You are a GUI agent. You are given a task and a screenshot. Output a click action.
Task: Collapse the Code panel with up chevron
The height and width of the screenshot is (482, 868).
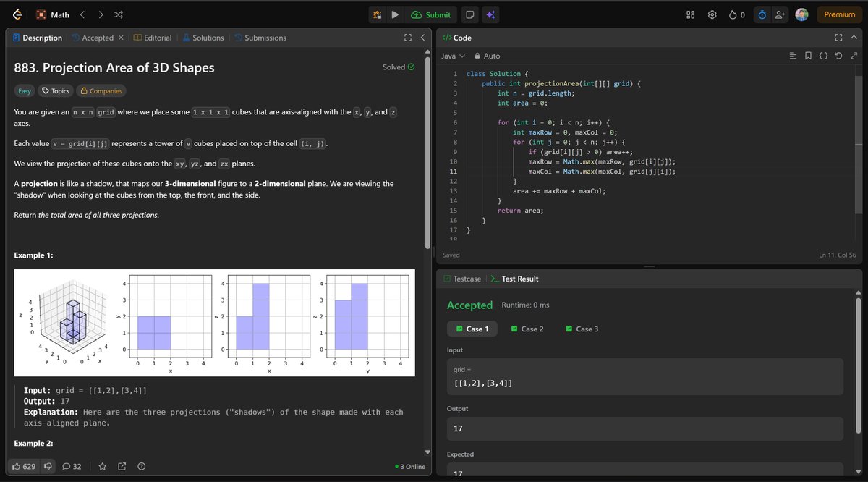pyautogui.click(x=854, y=38)
